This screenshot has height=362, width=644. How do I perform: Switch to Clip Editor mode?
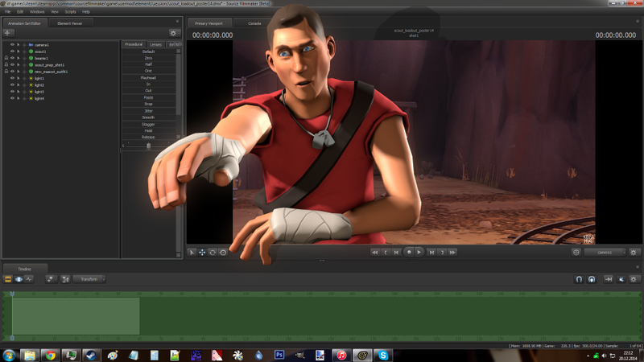coord(8,279)
